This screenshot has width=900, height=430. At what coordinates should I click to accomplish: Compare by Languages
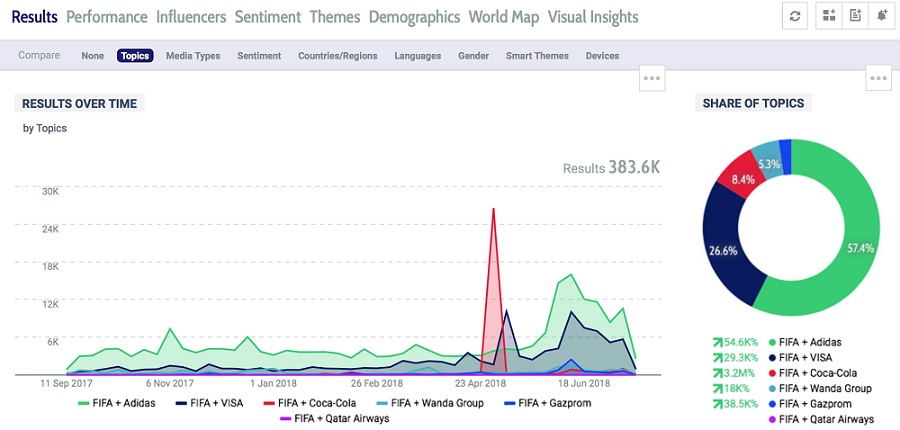pyautogui.click(x=417, y=56)
